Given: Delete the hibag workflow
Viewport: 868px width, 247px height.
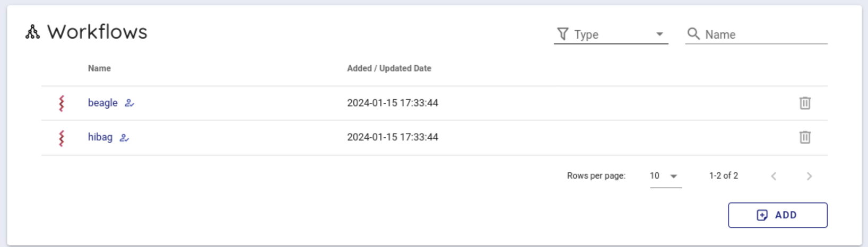Looking at the screenshot, I should 804,137.
